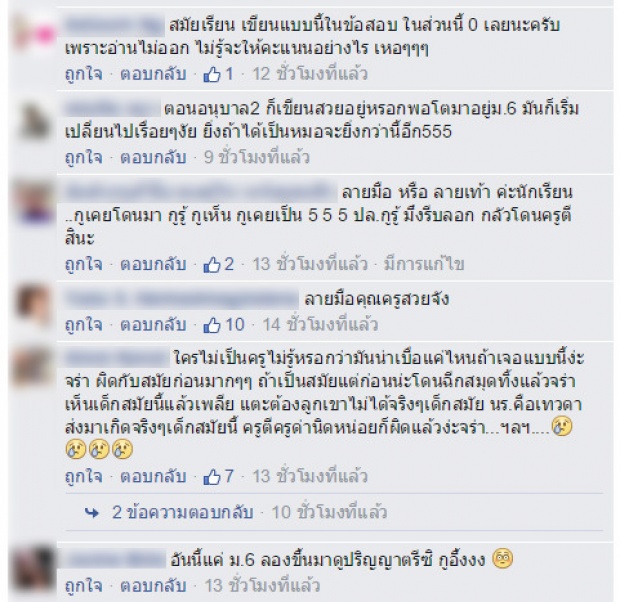Click ตอบกลับ on the อนุบาล2 comment
The image size is (620, 602).
click(x=153, y=157)
